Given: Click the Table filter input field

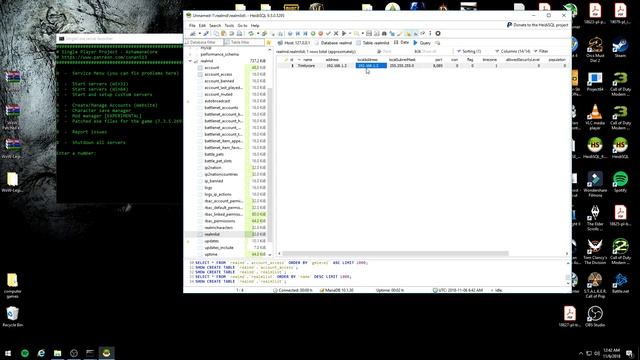Looking at the screenshot, I should [244, 42].
